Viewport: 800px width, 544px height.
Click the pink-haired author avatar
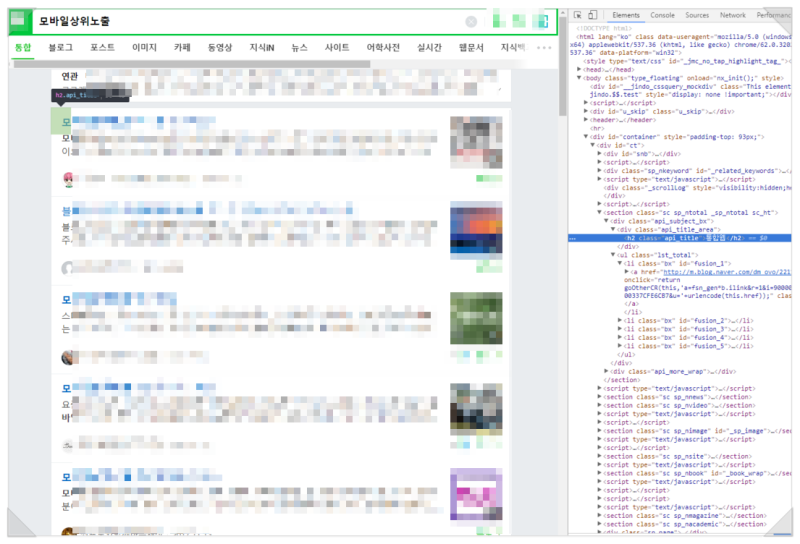68,180
